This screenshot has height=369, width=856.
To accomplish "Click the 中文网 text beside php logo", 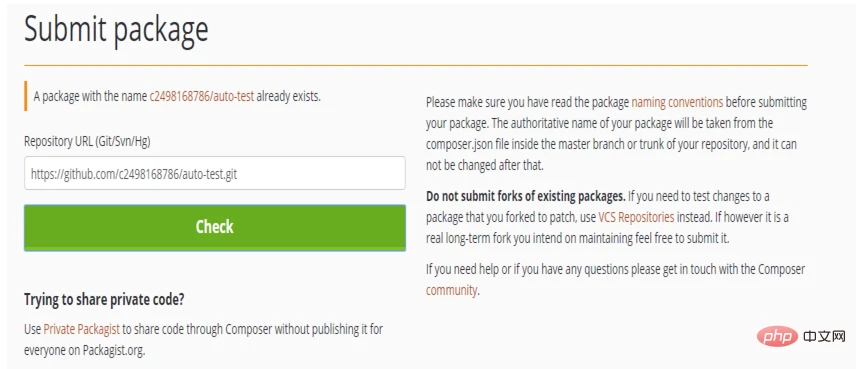I will 824,337.
